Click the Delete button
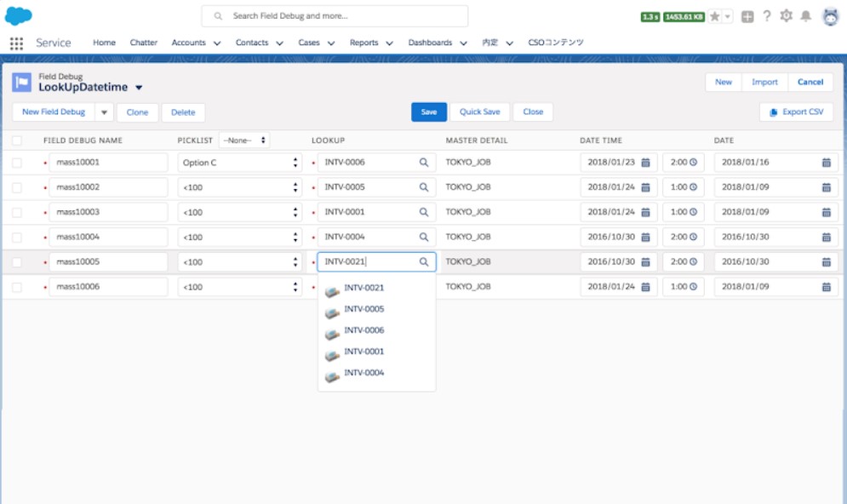The image size is (847, 504). [x=183, y=112]
